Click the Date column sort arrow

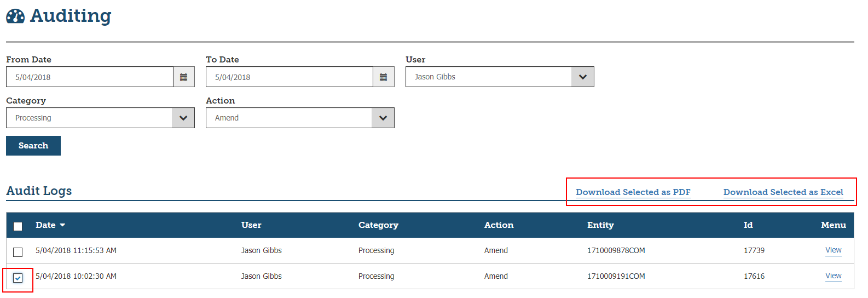62,225
